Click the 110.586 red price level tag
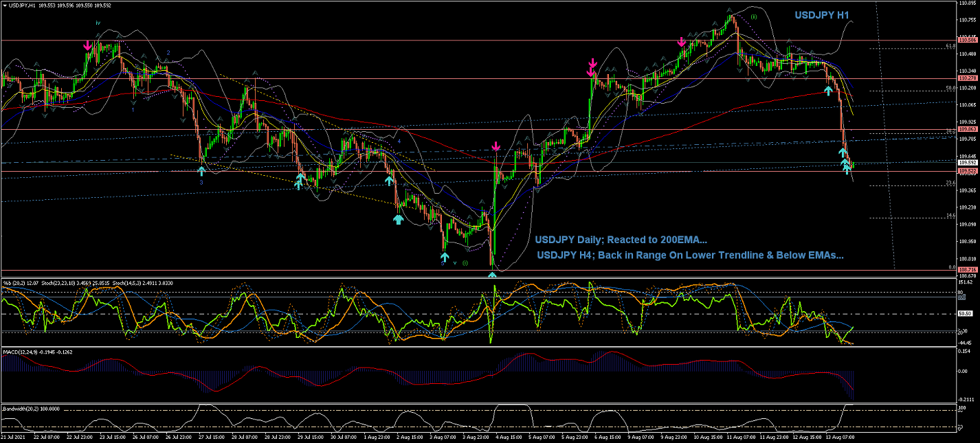 coord(968,41)
